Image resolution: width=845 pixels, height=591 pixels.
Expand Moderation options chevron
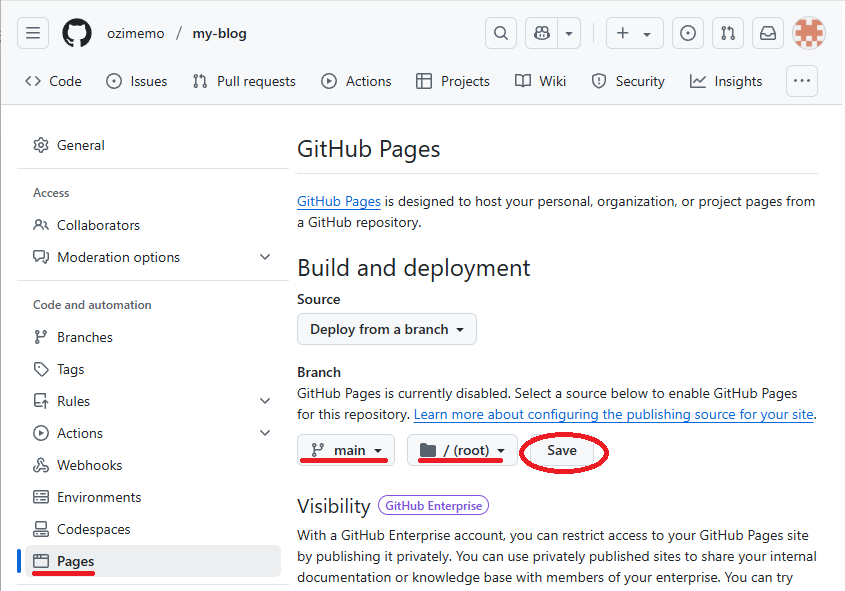point(265,257)
